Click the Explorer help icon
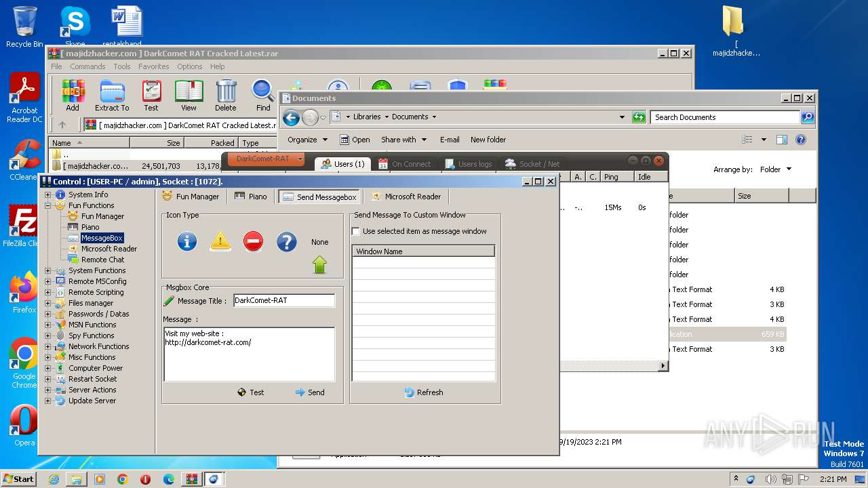 [x=801, y=140]
